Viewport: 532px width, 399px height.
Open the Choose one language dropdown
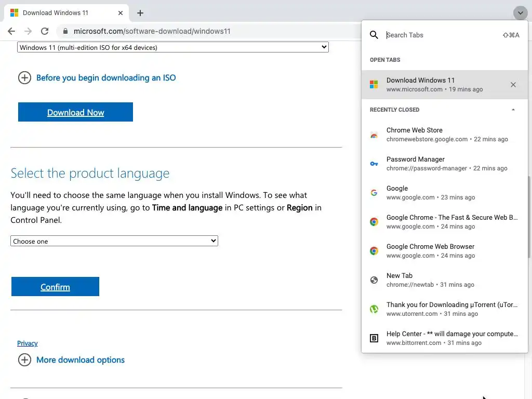click(114, 241)
